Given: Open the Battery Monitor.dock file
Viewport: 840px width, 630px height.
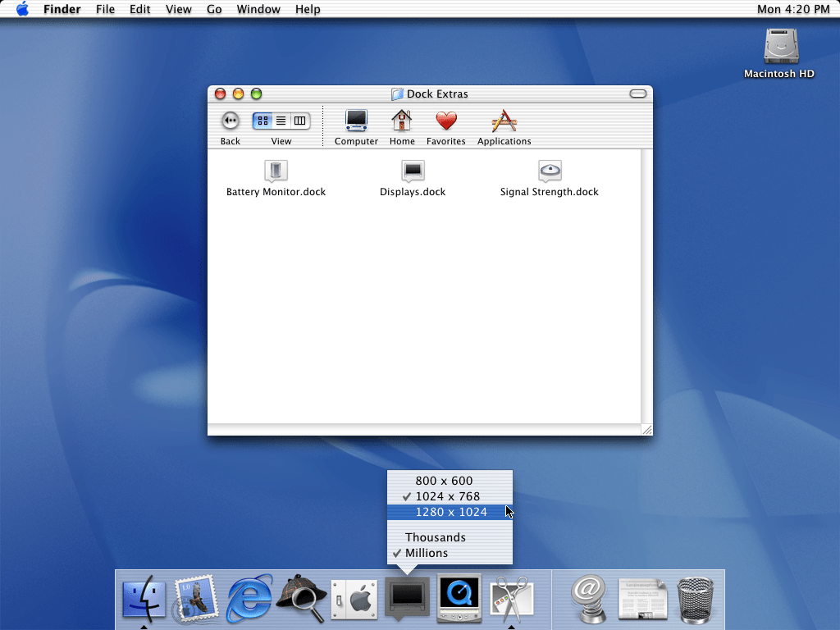Looking at the screenshot, I should point(276,171).
